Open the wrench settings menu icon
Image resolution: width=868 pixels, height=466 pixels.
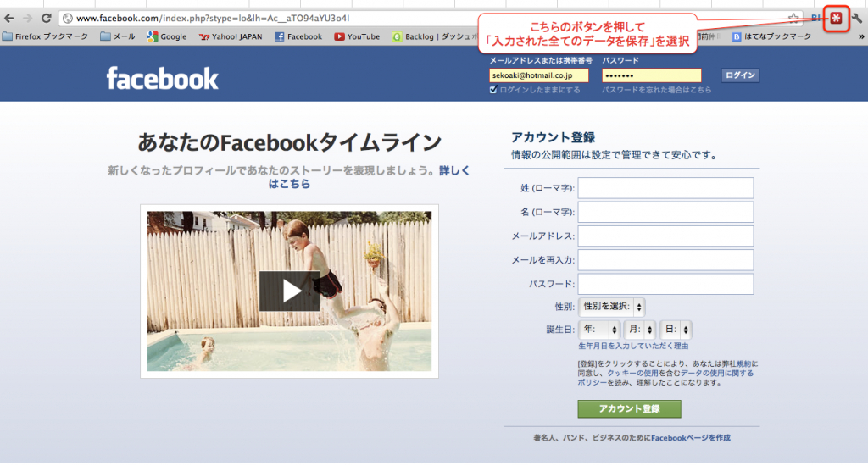(857, 19)
